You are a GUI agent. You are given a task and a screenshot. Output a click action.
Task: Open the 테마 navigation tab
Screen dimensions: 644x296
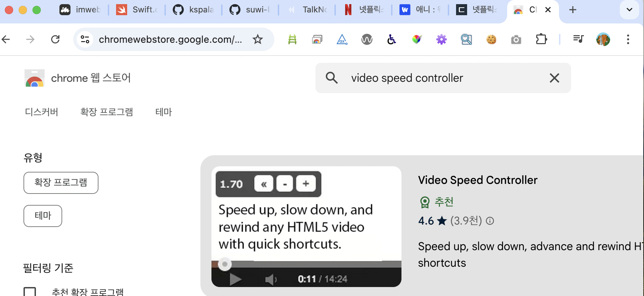pyautogui.click(x=164, y=112)
